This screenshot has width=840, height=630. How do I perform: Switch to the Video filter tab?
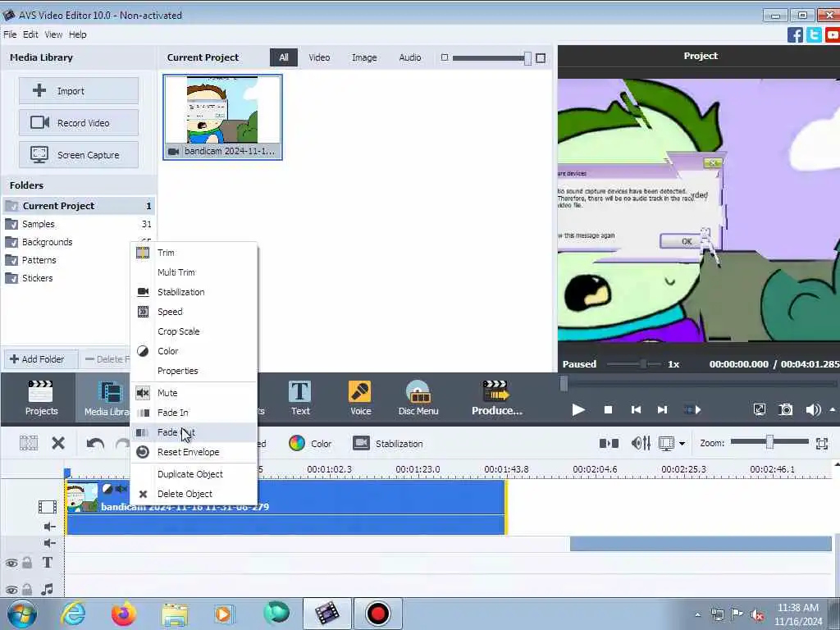pyautogui.click(x=319, y=57)
